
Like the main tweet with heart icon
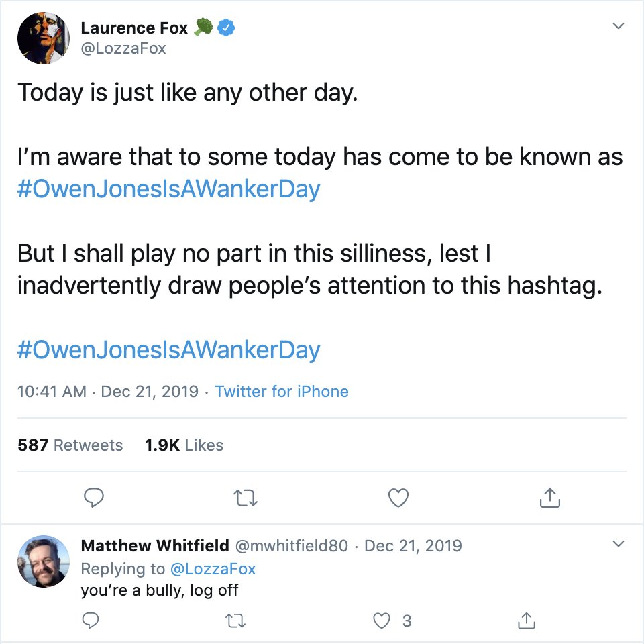pyautogui.click(x=398, y=497)
